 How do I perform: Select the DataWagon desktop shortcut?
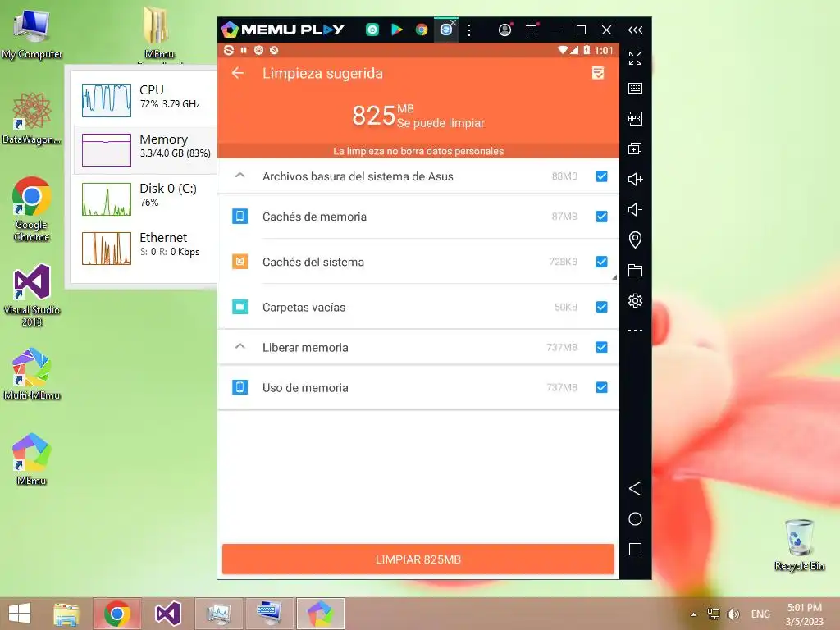pyautogui.click(x=32, y=118)
